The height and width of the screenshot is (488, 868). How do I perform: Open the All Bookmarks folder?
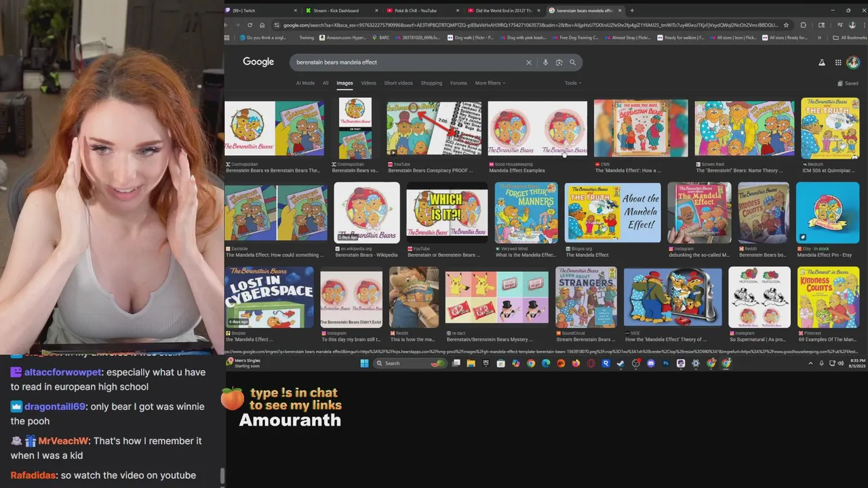pos(849,38)
